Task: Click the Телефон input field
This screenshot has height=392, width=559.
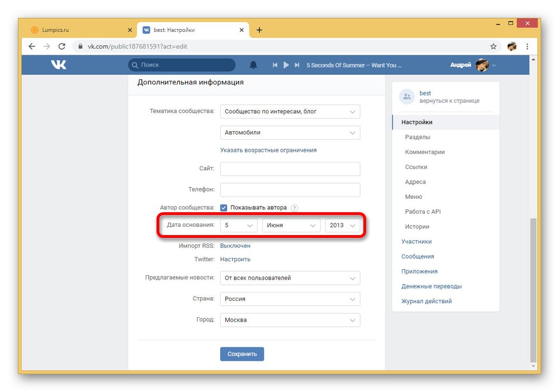Action: click(290, 190)
